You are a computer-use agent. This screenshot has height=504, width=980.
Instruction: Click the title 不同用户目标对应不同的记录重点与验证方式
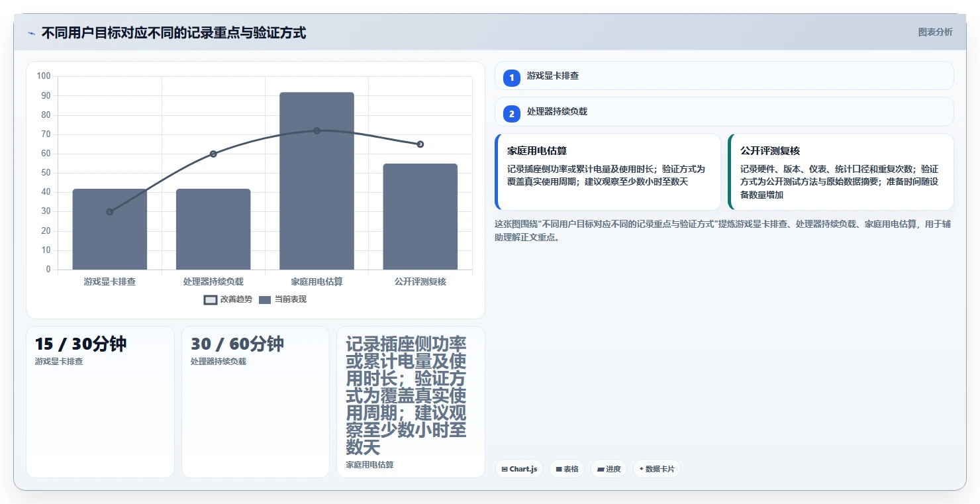[x=173, y=33]
